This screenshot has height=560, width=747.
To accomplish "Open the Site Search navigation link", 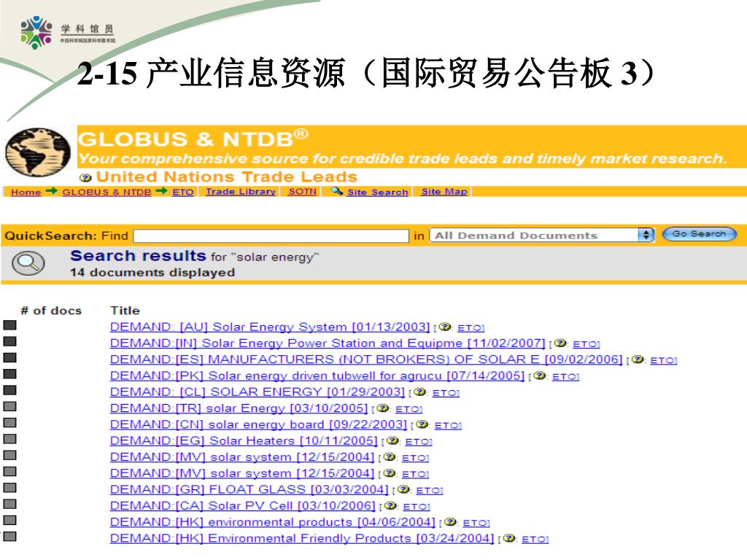I will pyautogui.click(x=378, y=192).
